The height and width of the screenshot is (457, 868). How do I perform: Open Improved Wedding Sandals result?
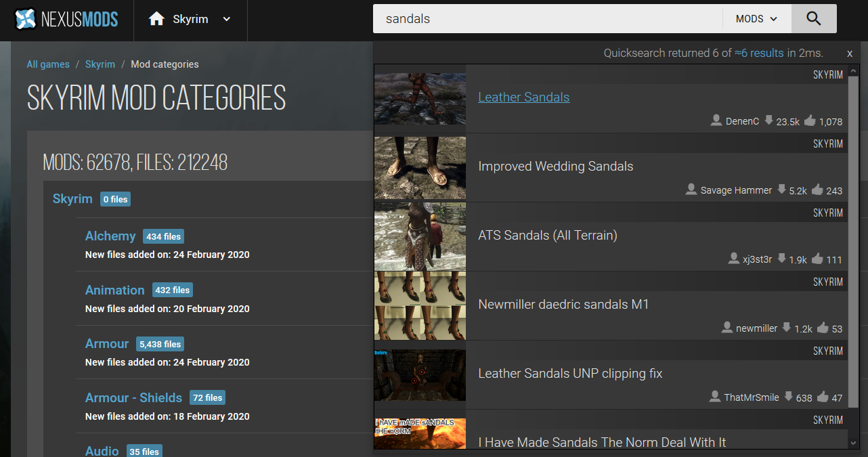click(556, 166)
